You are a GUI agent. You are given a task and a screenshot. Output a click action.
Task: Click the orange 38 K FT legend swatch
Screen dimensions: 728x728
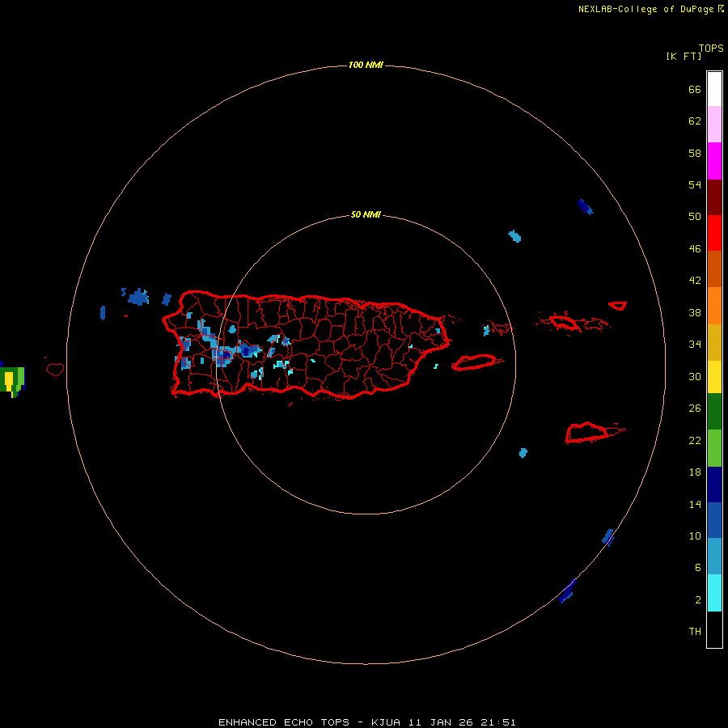tap(714, 306)
